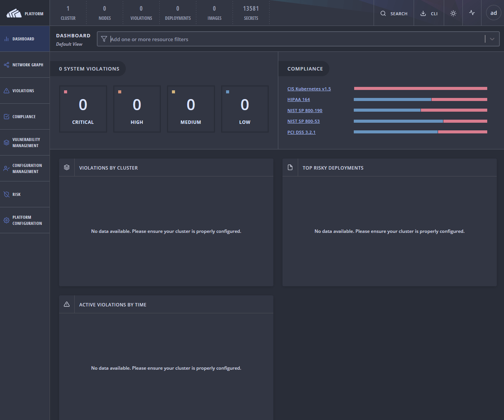Click the Dashboard bar chart icon
Screen dimensions: 504x420
[6, 39]
